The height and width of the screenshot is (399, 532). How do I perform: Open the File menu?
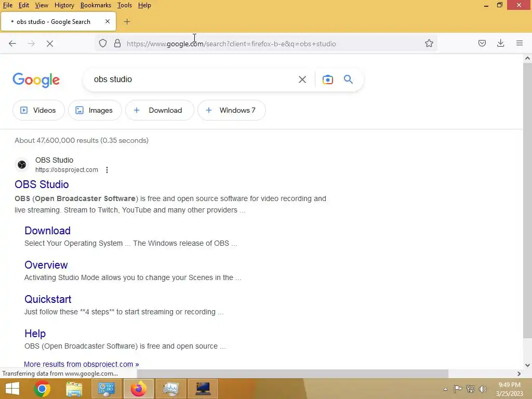point(7,5)
